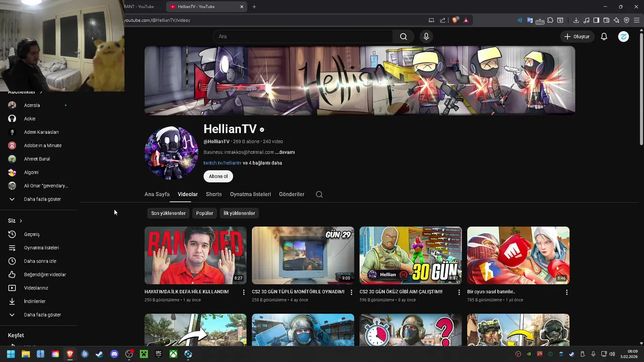Click the Abone ol subscribe button
The height and width of the screenshot is (362, 644).
coord(218,176)
